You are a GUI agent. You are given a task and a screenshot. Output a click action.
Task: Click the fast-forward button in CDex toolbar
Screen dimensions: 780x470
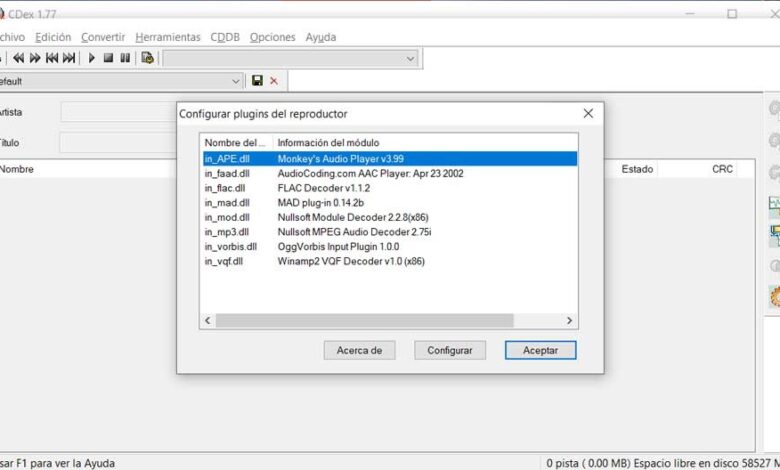tap(35, 58)
